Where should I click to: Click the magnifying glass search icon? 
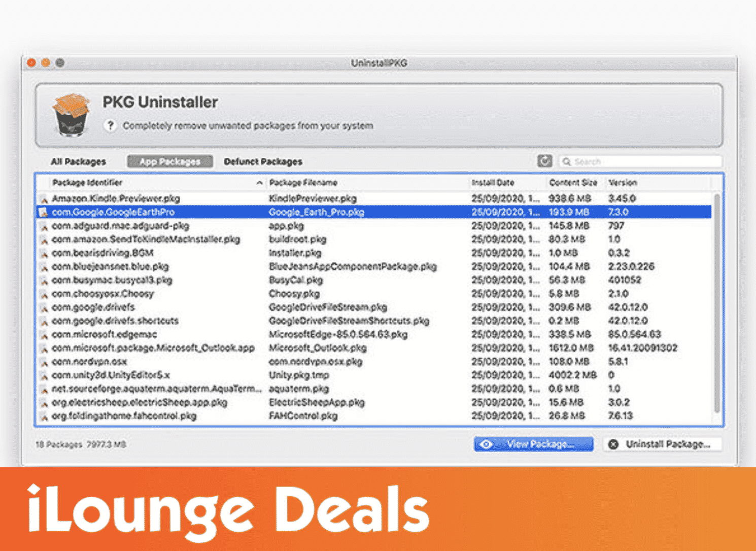[x=567, y=162]
